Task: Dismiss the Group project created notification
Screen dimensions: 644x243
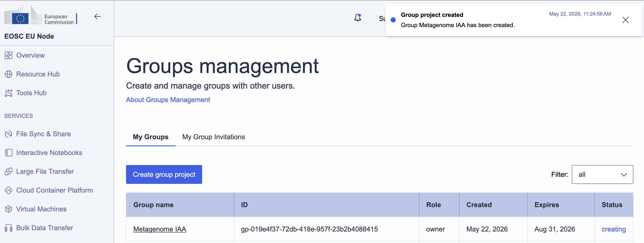Action: tap(625, 20)
